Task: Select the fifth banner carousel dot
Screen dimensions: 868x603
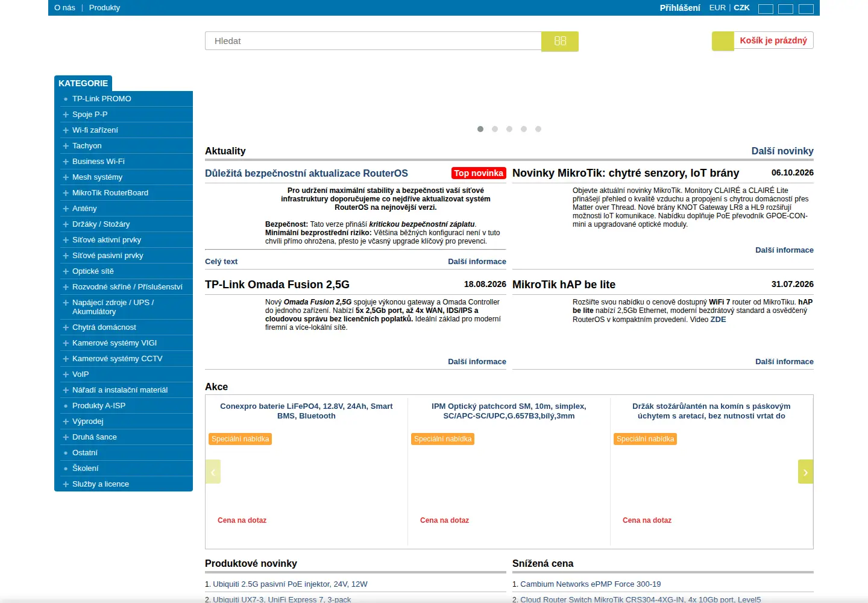Action: [x=538, y=129]
